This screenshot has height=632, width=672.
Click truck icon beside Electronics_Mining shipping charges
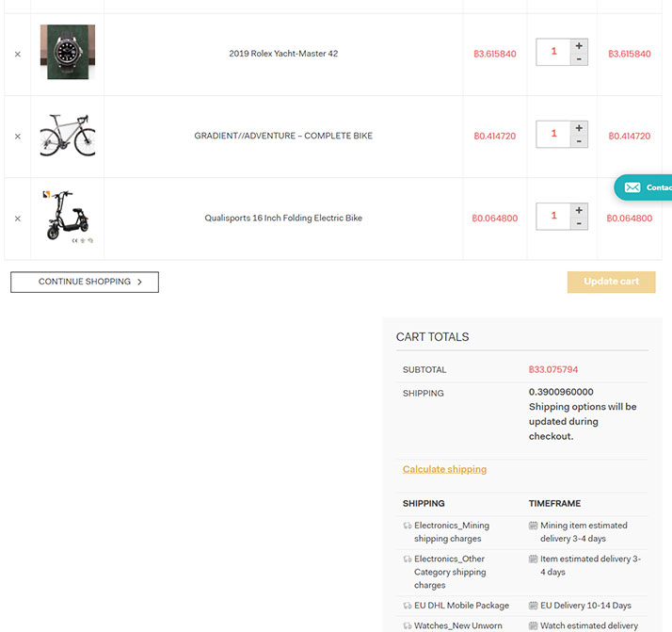[408, 526]
